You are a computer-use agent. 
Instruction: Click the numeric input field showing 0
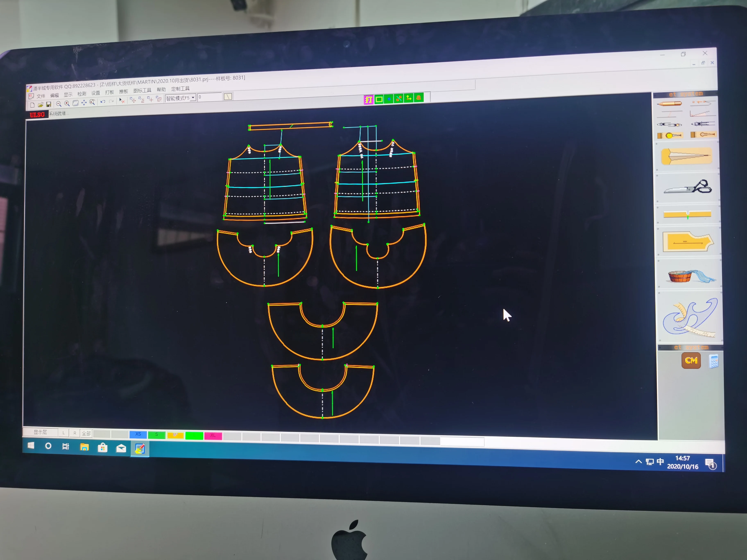[209, 97]
